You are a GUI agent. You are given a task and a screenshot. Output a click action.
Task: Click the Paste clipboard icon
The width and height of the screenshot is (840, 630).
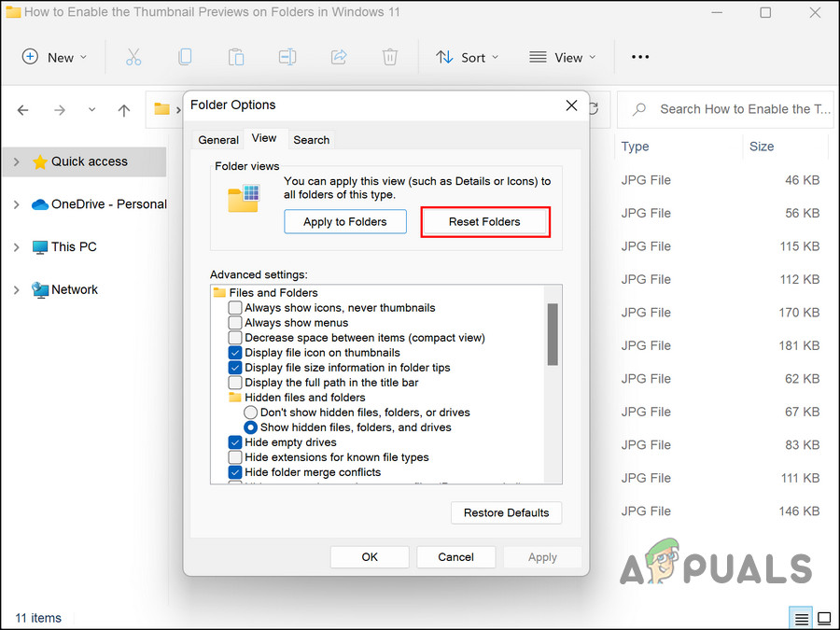(236, 57)
